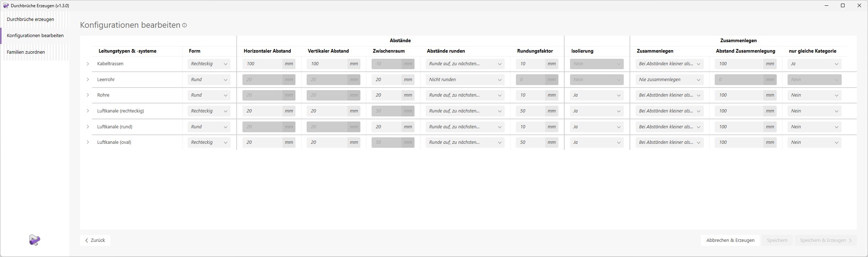Click the purple app logo in sidebar
The height and width of the screenshot is (257, 868).
[35, 240]
